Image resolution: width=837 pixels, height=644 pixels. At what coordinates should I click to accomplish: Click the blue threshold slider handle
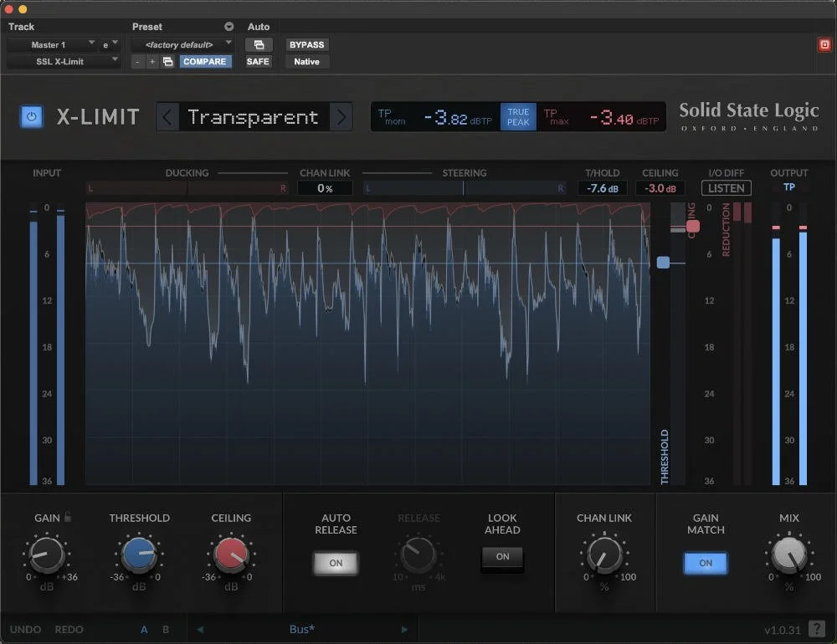pyautogui.click(x=663, y=263)
